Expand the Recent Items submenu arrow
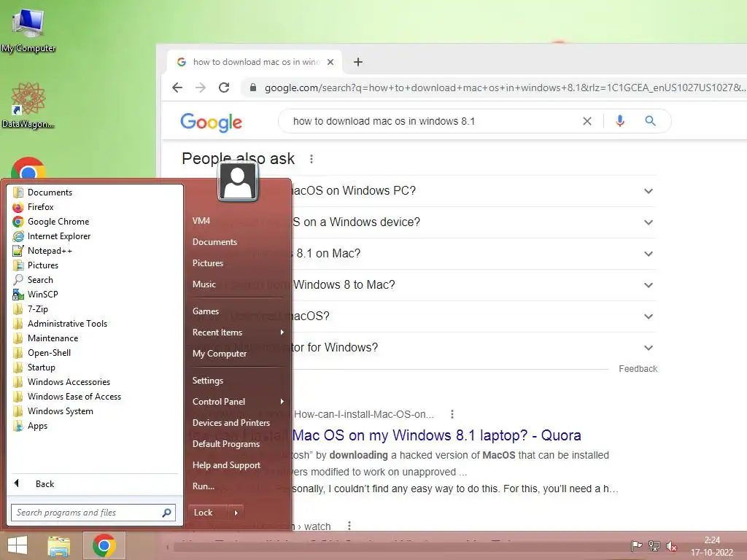Viewport: 747px width, 560px height. [282, 332]
